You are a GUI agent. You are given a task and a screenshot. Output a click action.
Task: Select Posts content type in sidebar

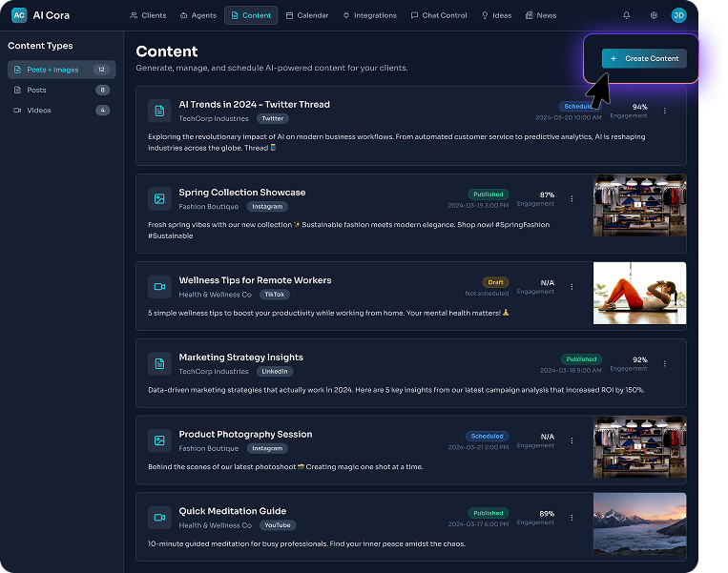[36, 90]
